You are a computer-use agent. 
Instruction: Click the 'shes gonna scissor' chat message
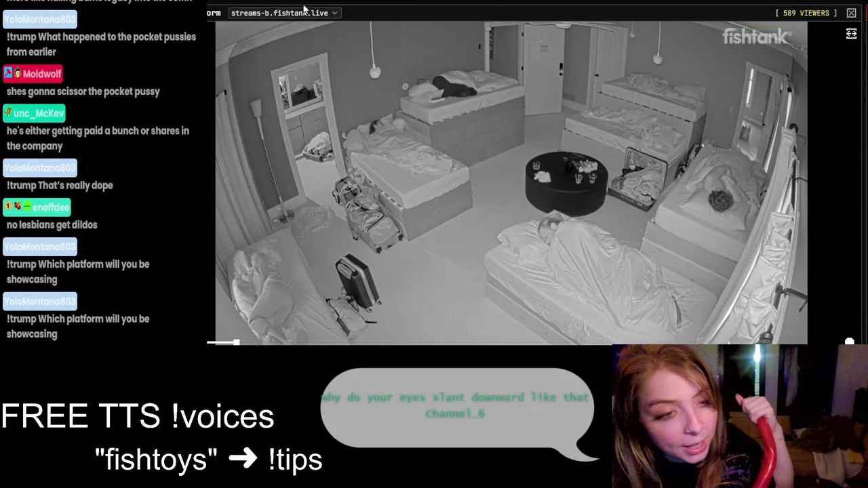83,91
